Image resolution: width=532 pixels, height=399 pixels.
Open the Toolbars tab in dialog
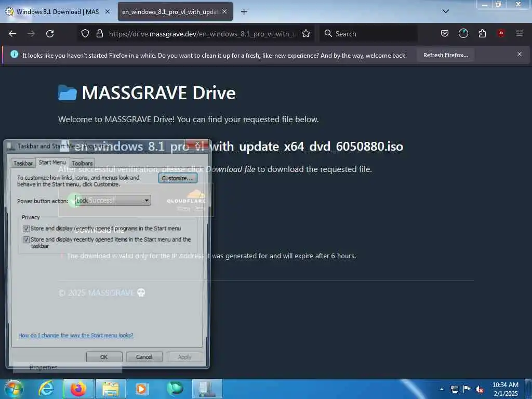[82, 163]
